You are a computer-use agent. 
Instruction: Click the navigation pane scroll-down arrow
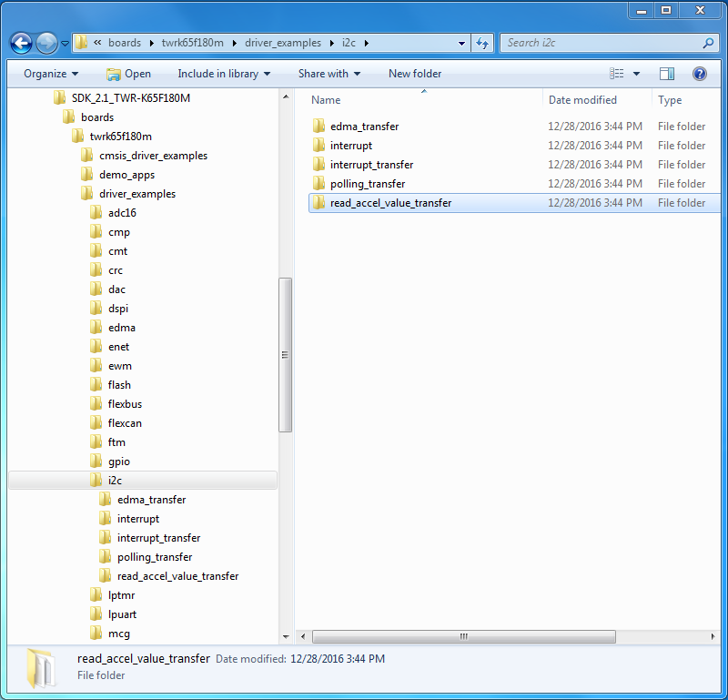pos(286,637)
